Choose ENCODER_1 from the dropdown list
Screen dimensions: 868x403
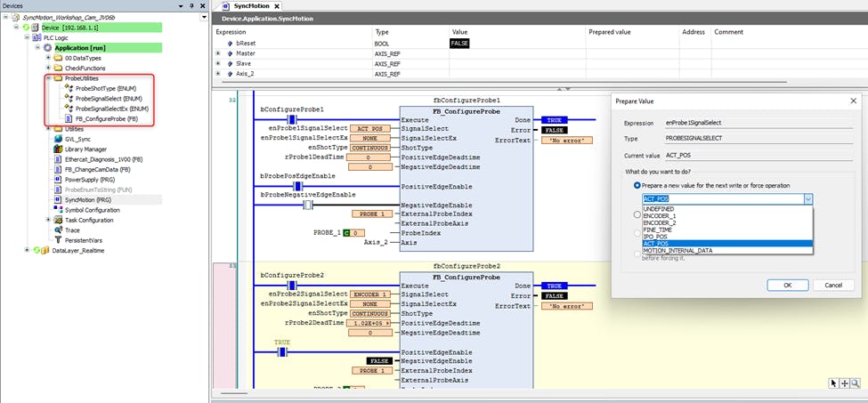click(x=660, y=216)
